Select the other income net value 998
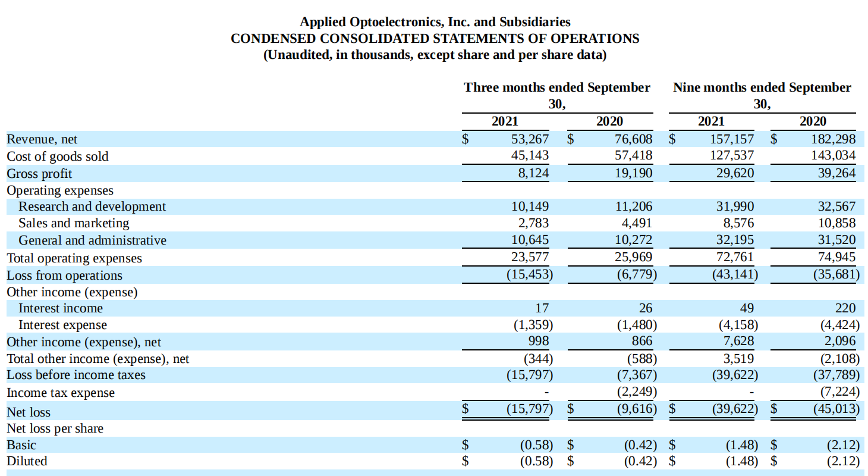Viewport: 868px width, 476px height. [539, 341]
